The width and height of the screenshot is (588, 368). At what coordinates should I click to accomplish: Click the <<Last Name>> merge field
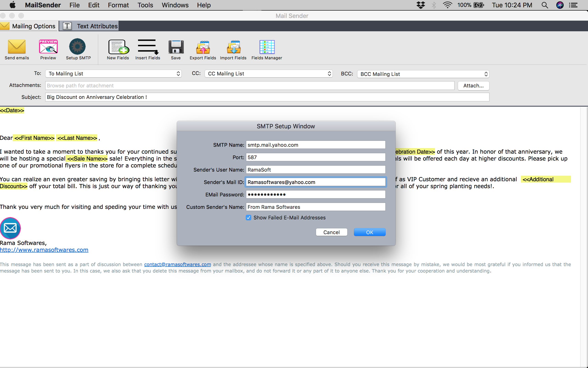[x=77, y=138]
